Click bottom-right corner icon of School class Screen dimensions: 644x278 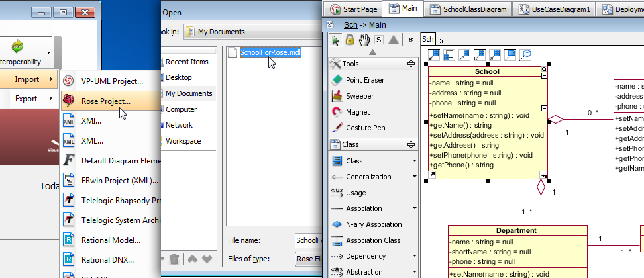click(x=543, y=175)
